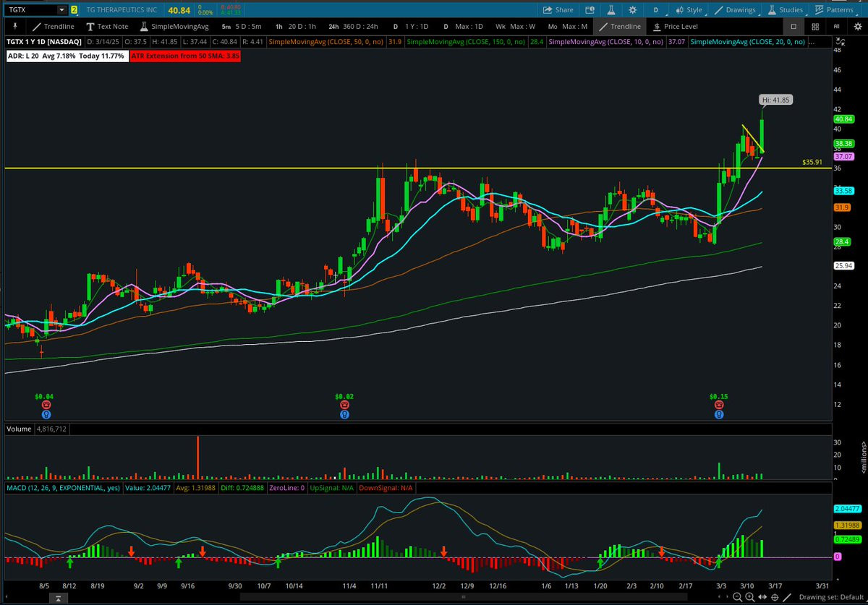Click the pink 37.07 price axis tag
This screenshot has width=868, height=605.
click(x=843, y=156)
